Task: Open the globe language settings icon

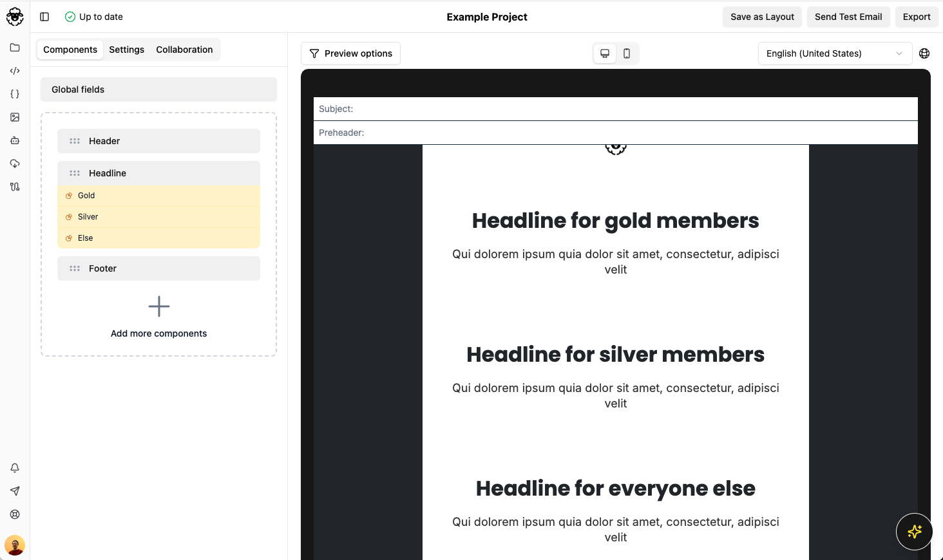Action: pos(924,53)
